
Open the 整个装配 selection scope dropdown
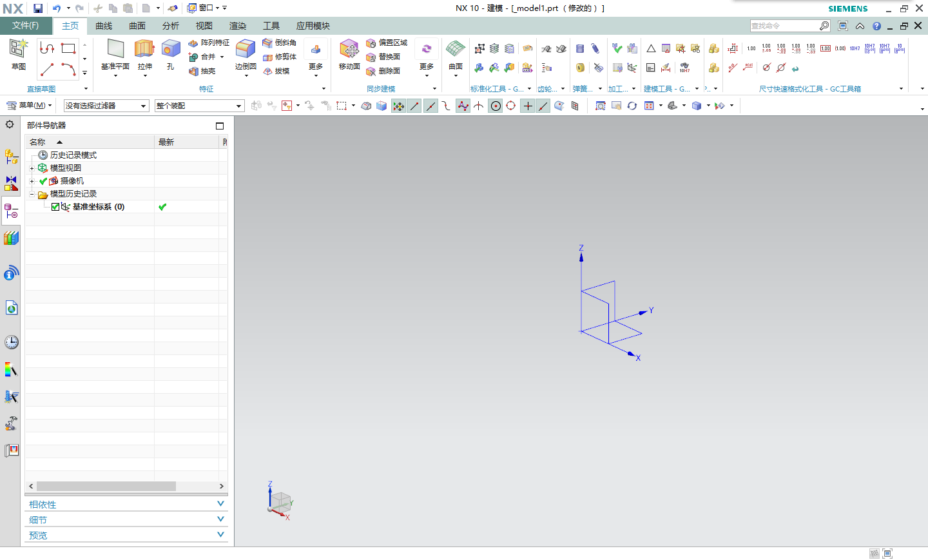[199, 106]
